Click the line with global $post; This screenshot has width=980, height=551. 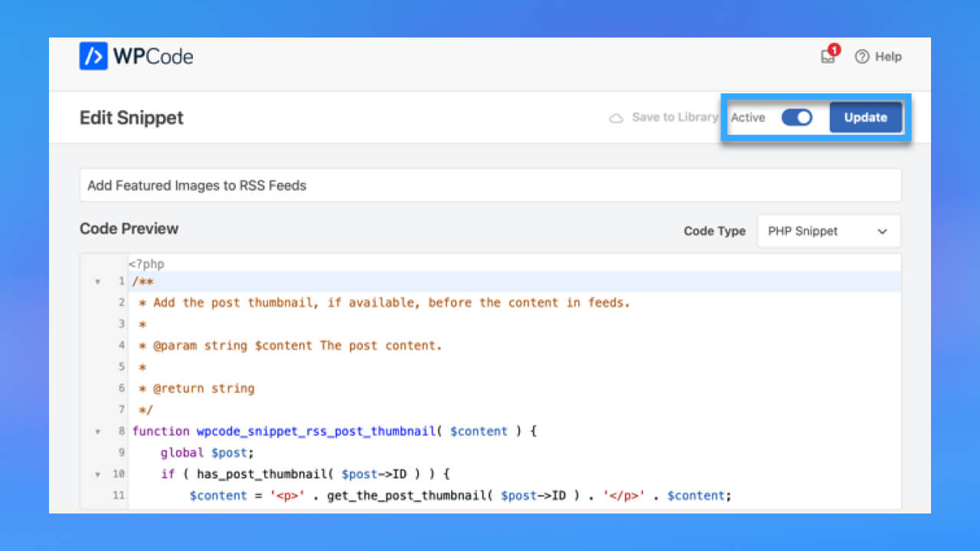[207, 452]
